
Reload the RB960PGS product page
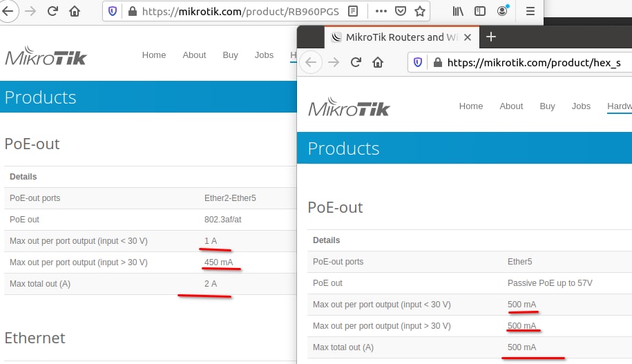pyautogui.click(x=52, y=11)
